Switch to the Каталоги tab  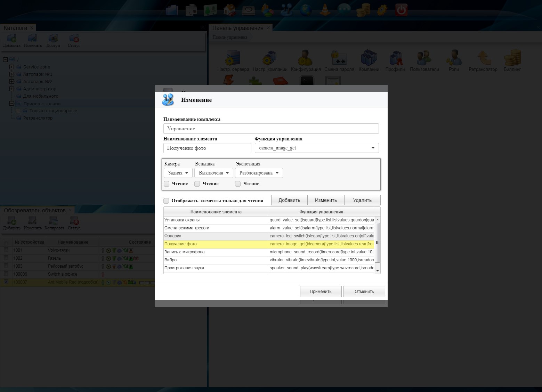point(15,28)
